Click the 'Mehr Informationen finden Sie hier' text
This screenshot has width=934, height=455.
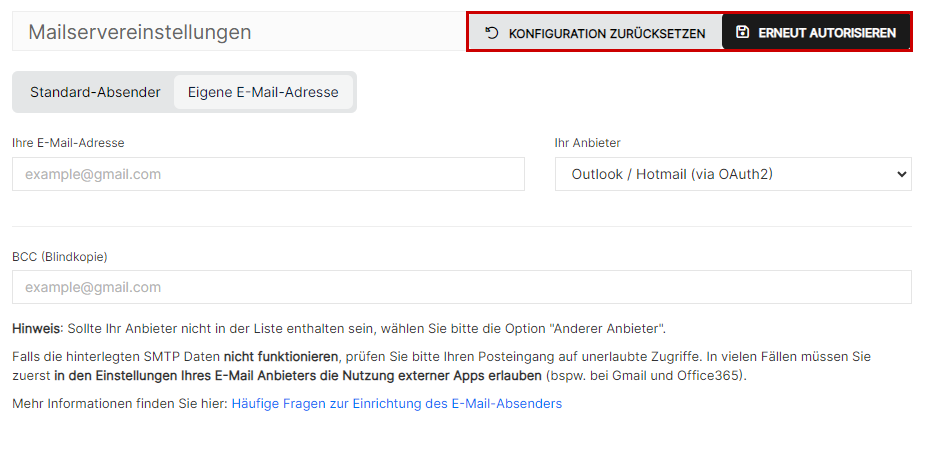click(x=120, y=404)
